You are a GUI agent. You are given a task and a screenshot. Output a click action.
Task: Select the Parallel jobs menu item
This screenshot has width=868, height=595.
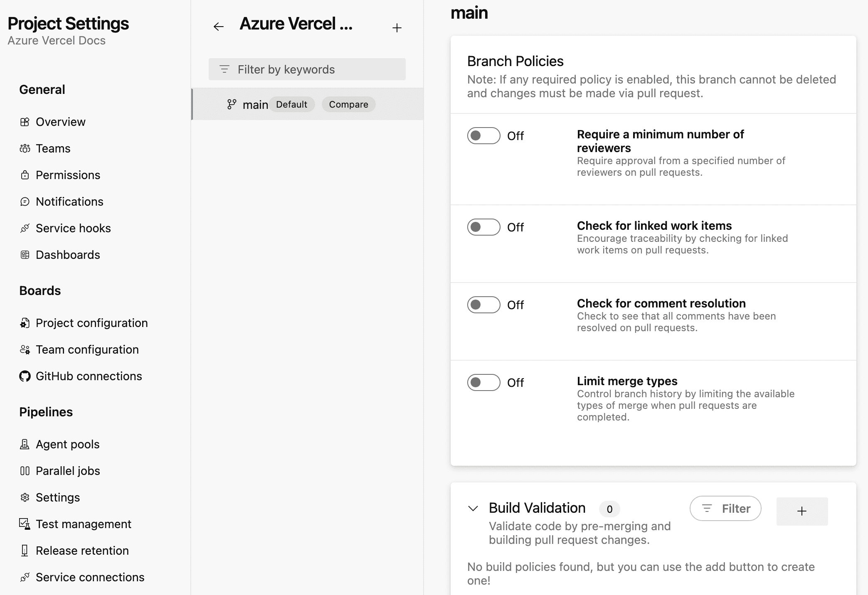tap(68, 470)
